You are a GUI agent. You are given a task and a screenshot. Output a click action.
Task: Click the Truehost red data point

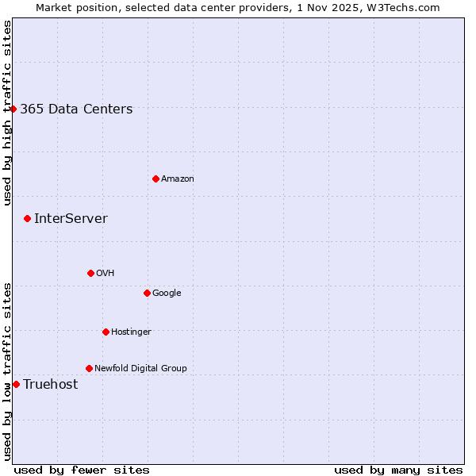coord(16,384)
